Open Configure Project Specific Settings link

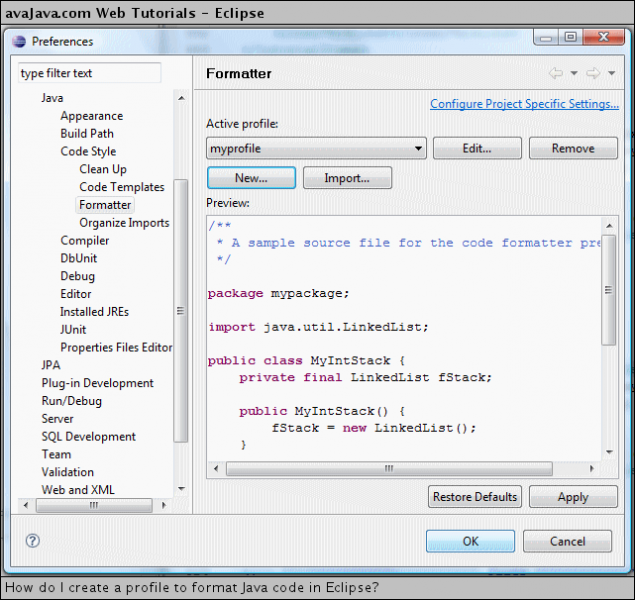(x=524, y=104)
